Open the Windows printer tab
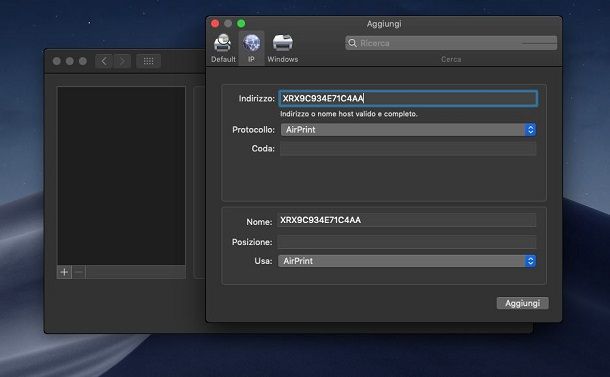The image size is (610, 377). [282, 48]
